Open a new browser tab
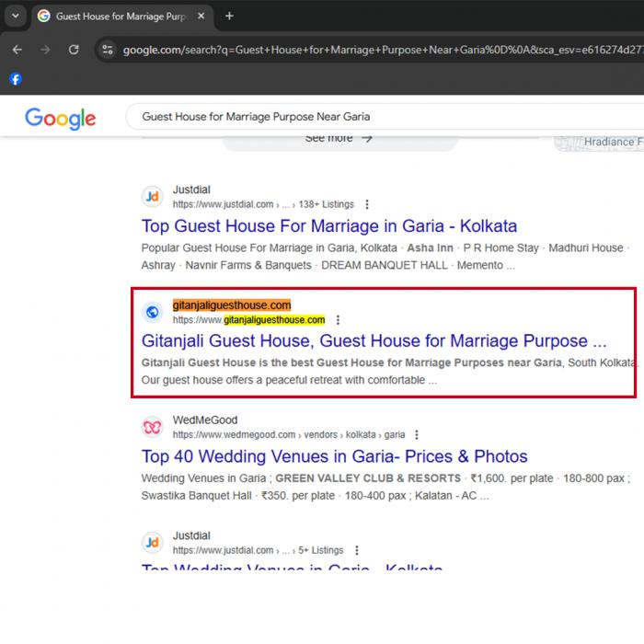 click(229, 16)
